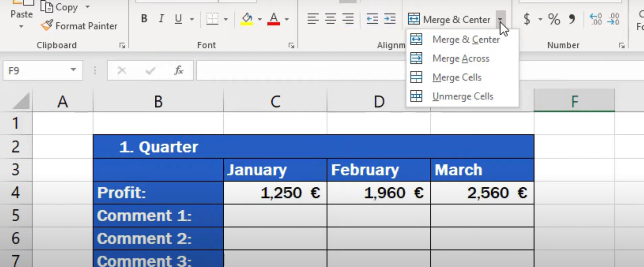The height and width of the screenshot is (267, 644).
Task: Click Select All corner triangle
Action: coord(21,101)
